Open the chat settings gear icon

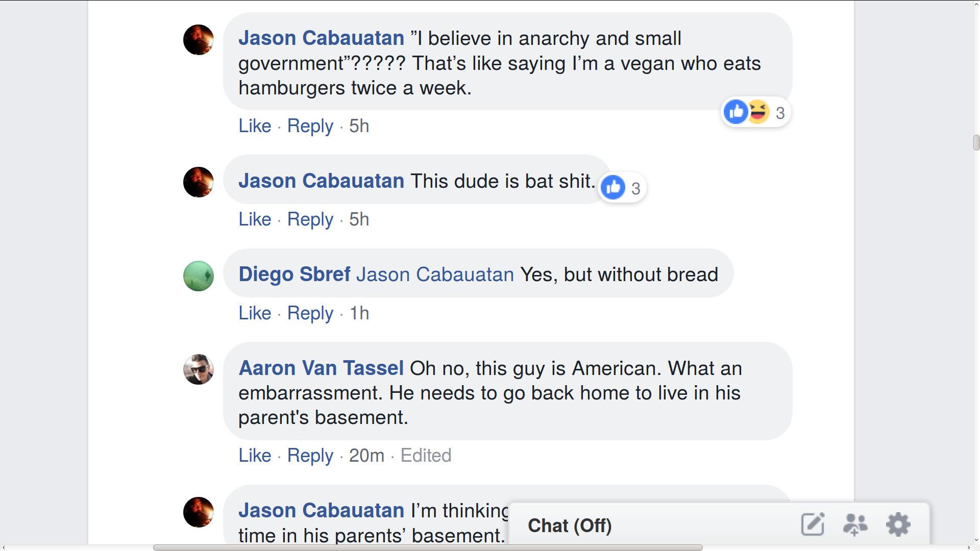[898, 524]
